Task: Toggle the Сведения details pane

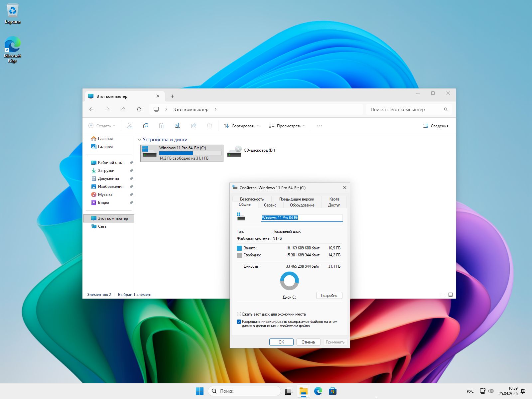Action: (436, 126)
